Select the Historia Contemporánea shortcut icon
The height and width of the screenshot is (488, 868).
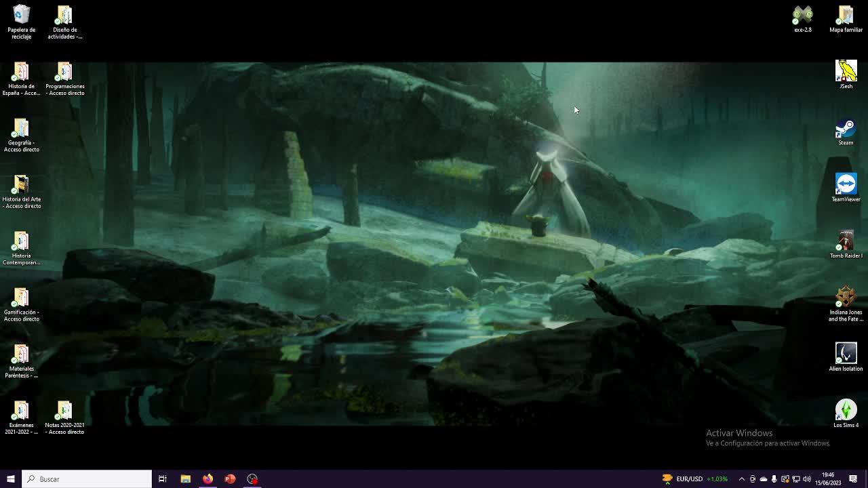pyautogui.click(x=22, y=249)
